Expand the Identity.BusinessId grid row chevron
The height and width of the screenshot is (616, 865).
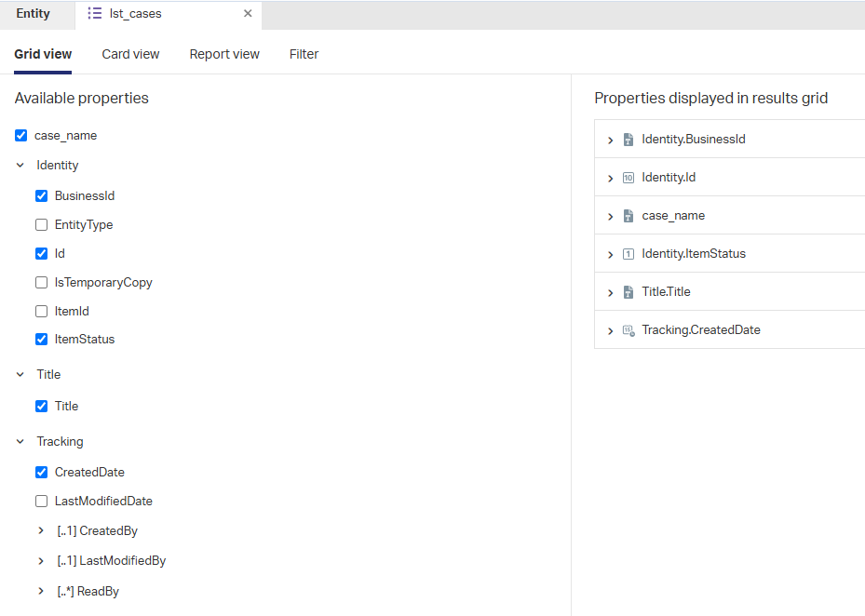click(x=610, y=141)
